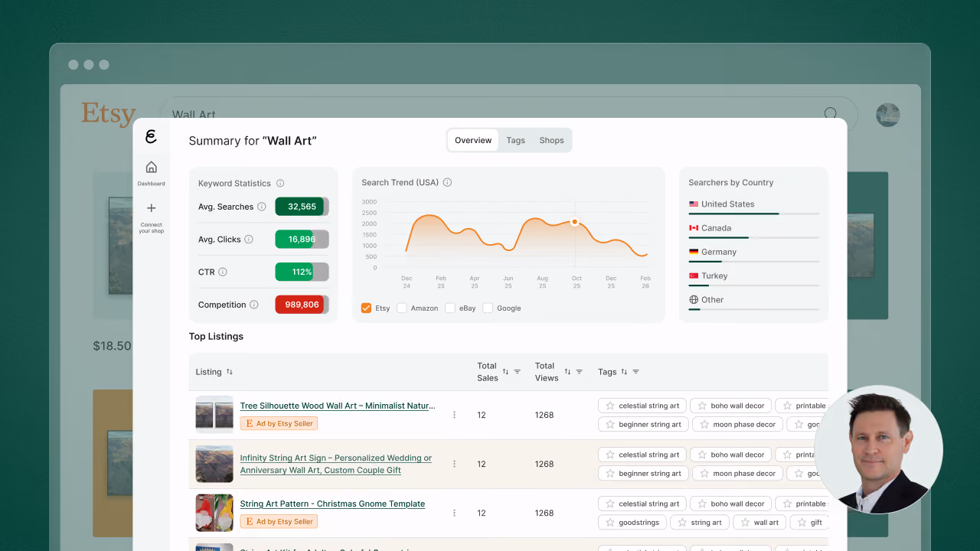Click the extension logo atop the sidebar

(x=151, y=137)
